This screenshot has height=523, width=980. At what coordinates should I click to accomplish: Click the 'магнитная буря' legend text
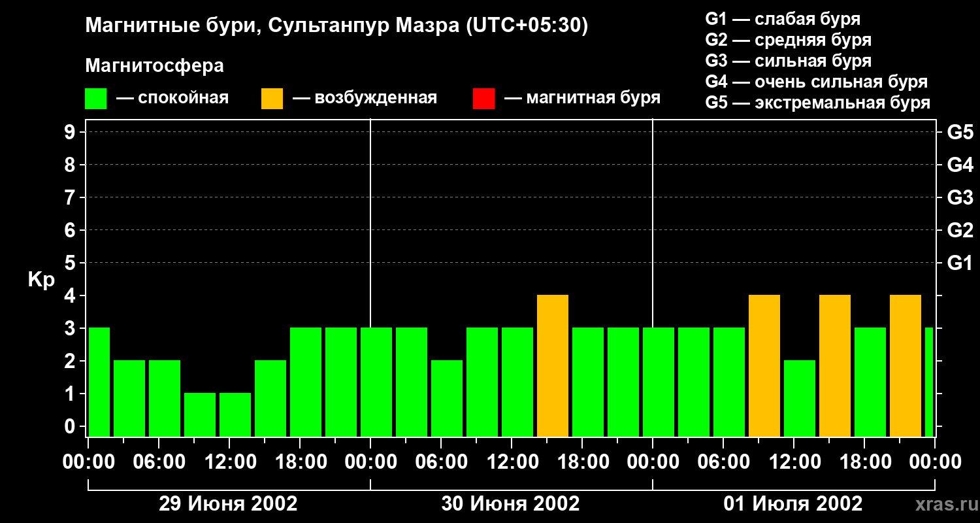(x=593, y=99)
